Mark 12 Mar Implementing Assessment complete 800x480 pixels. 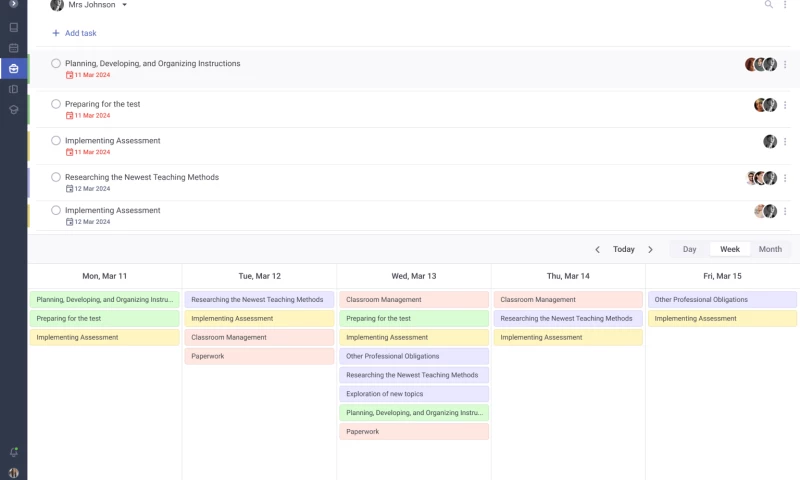[56, 210]
